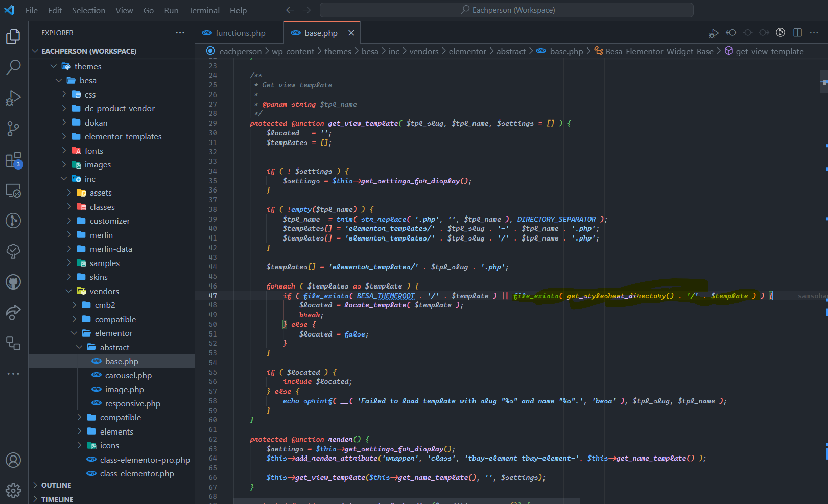Open the connected-squares icon in the activity bar
The height and width of the screenshot is (504, 828).
(13, 343)
